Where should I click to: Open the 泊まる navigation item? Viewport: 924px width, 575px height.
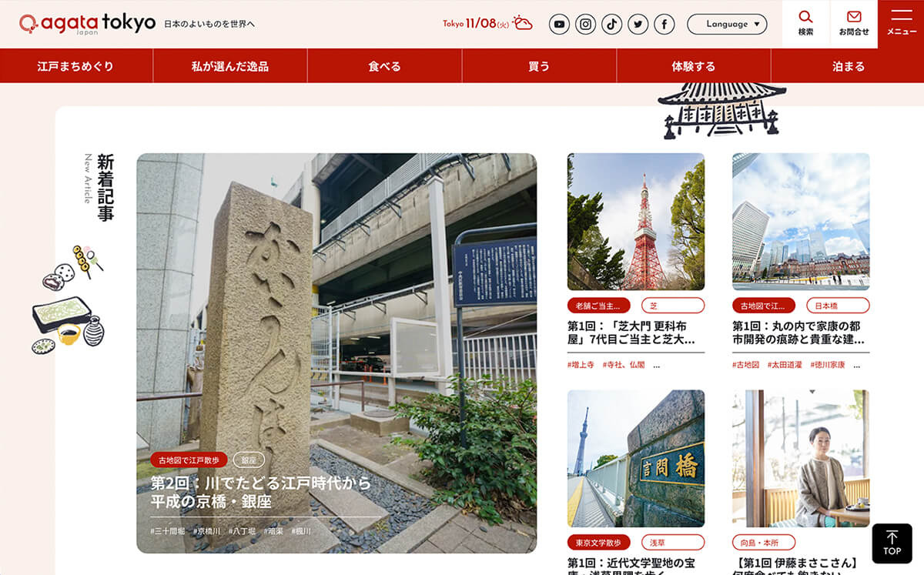click(x=848, y=66)
